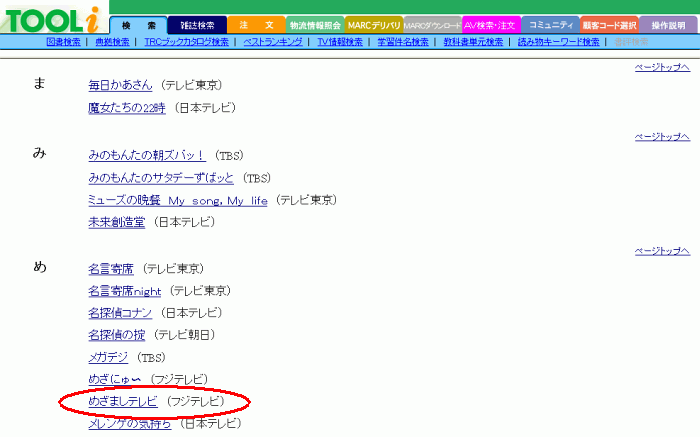Open the TV情報検索 link
The height and width of the screenshot is (437, 700).
(340, 42)
